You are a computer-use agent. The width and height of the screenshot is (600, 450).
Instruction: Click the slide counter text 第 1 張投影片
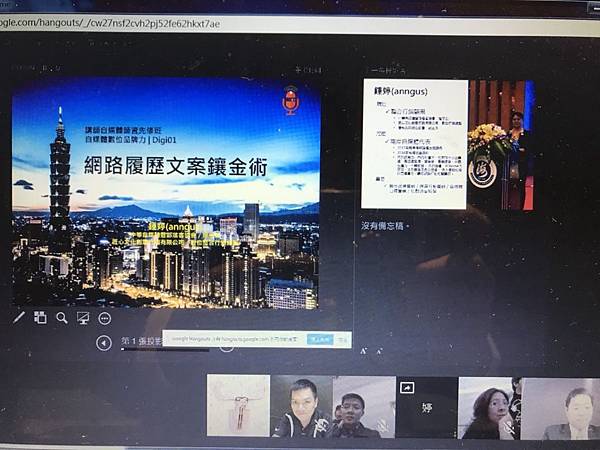pyautogui.click(x=142, y=341)
